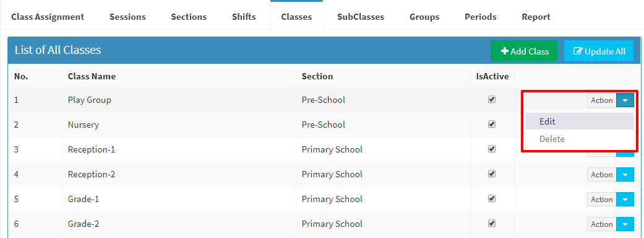Screen dimensions: 644x238
Task: Toggle the Nursery IsActive checkbox
Action: pos(492,124)
